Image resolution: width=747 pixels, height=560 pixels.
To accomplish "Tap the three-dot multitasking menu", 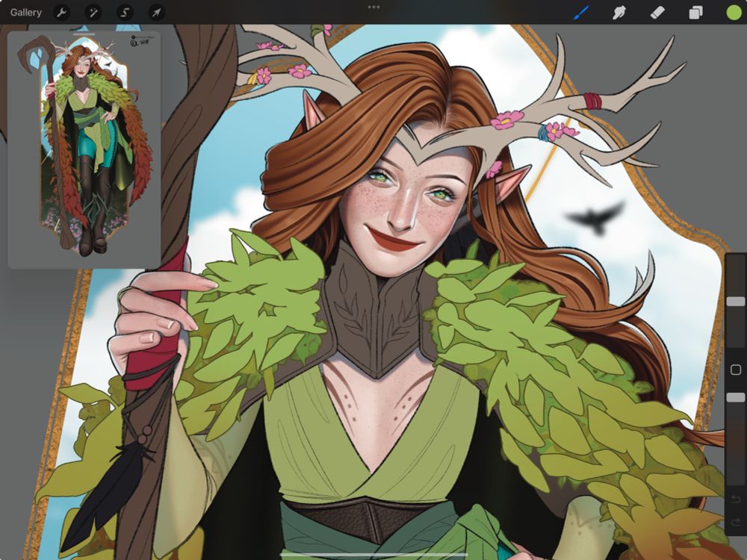I will (x=373, y=7).
